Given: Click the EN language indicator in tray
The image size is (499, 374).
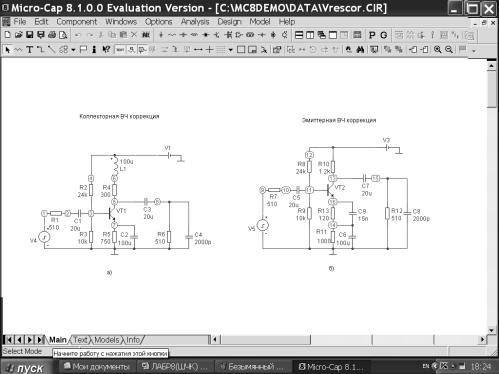Looking at the screenshot, I should (x=426, y=366).
